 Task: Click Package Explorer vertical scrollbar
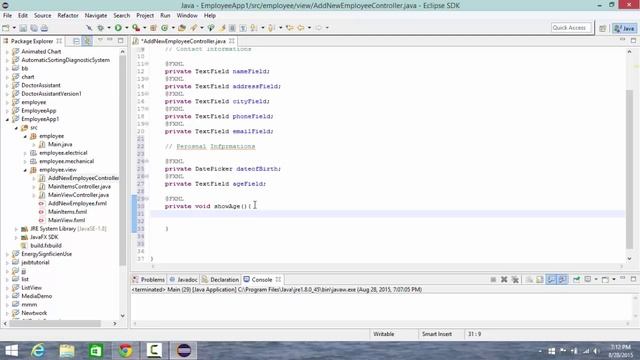click(x=122, y=159)
